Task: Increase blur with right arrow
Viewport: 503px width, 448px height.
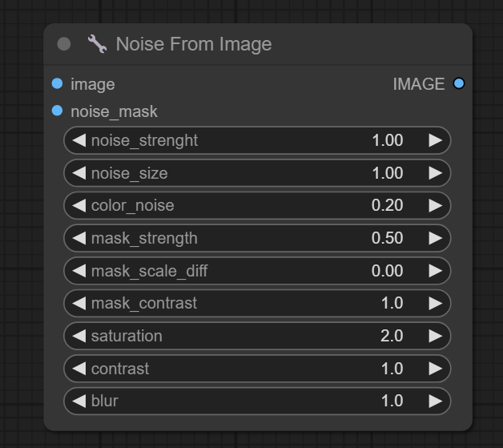Action: pos(436,401)
